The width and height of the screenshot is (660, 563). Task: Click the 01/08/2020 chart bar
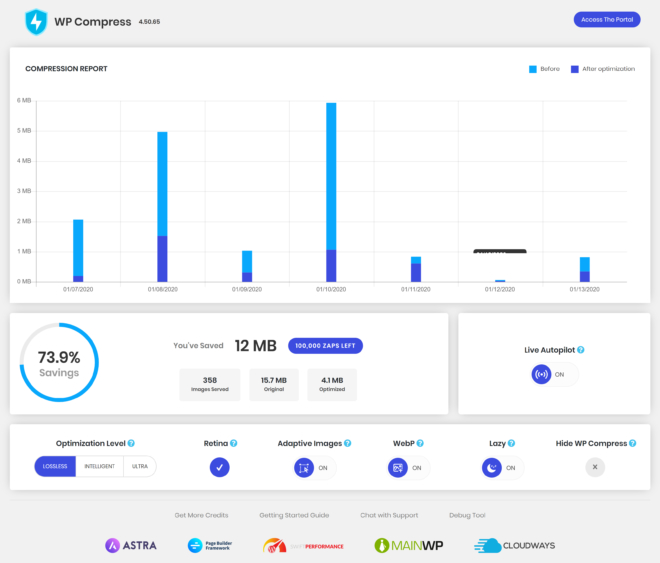[x=162, y=207]
